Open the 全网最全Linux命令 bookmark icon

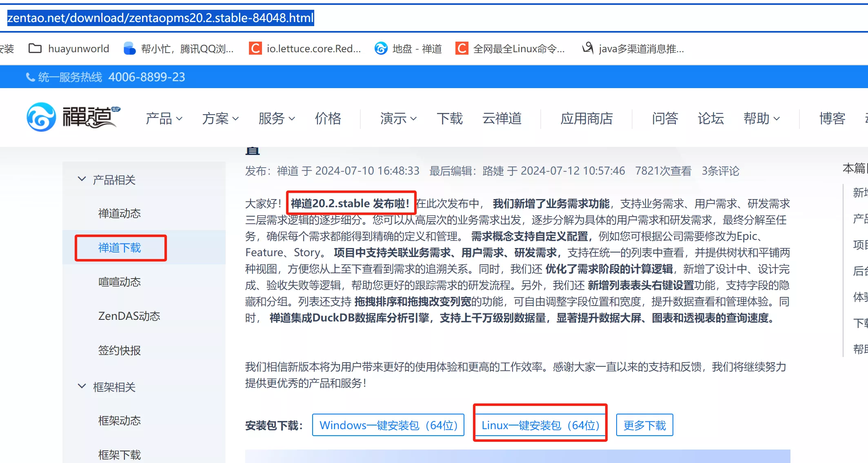(462, 49)
